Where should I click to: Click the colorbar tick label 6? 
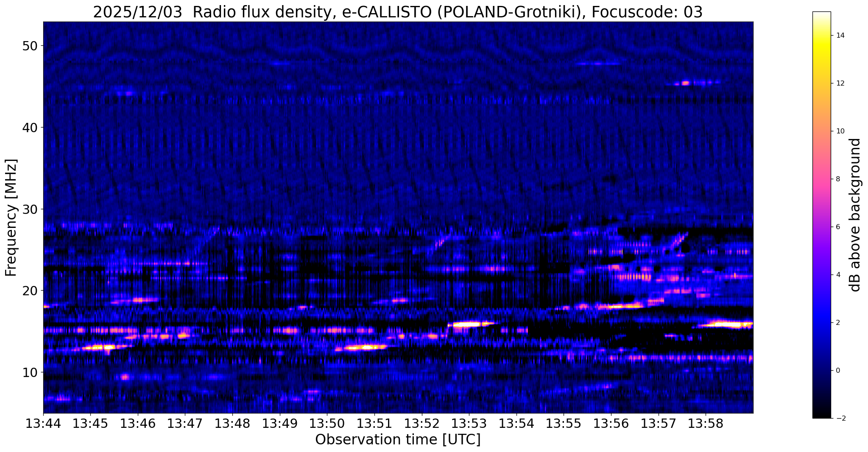(x=838, y=227)
